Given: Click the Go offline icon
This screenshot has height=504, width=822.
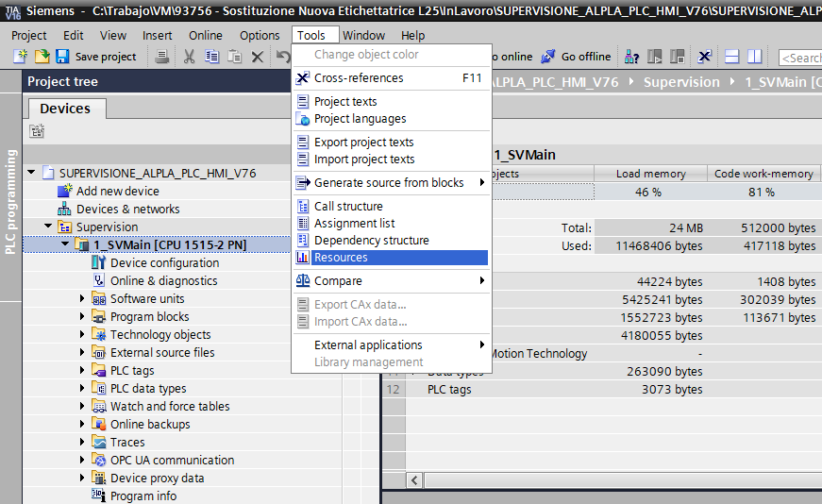Looking at the screenshot, I should tap(547, 56).
